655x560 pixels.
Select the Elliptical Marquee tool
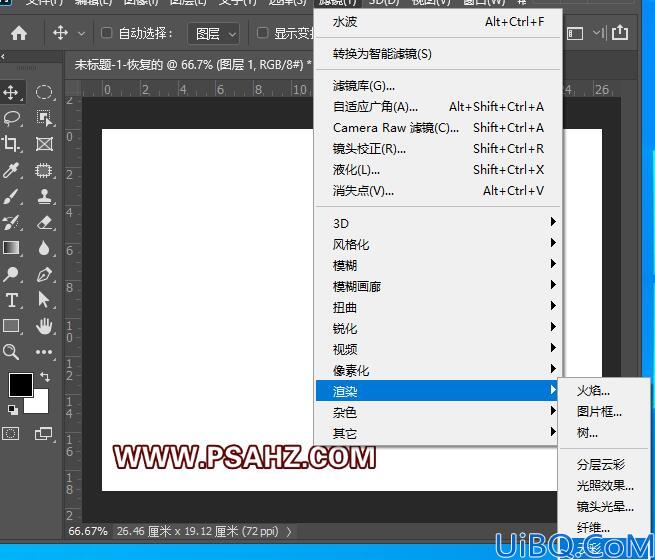pyautogui.click(x=44, y=92)
